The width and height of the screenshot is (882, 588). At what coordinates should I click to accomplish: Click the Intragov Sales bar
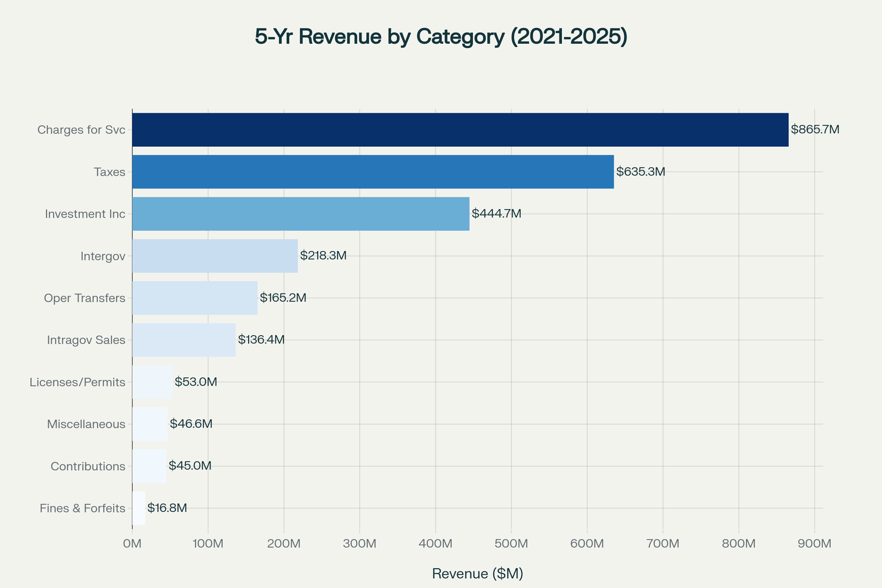(184, 340)
